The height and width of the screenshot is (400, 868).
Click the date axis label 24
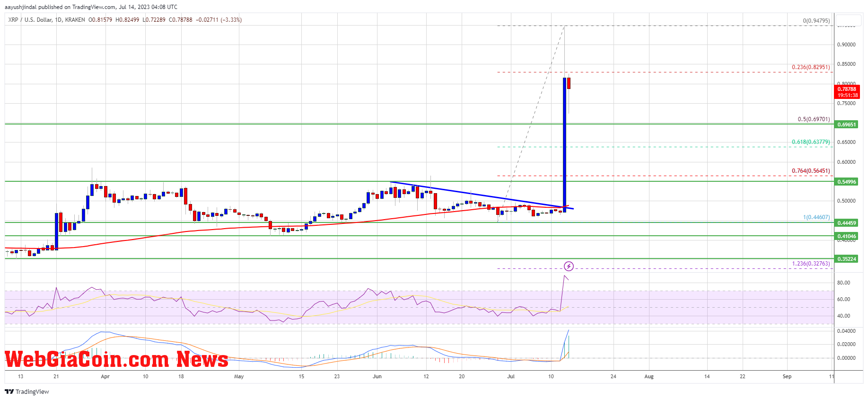614,377
